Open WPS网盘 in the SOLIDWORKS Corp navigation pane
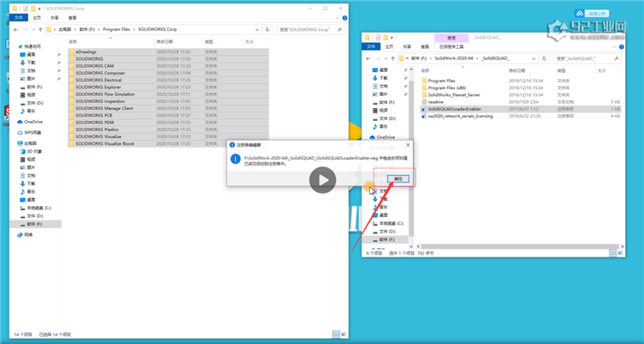 [x=29, y=133]
